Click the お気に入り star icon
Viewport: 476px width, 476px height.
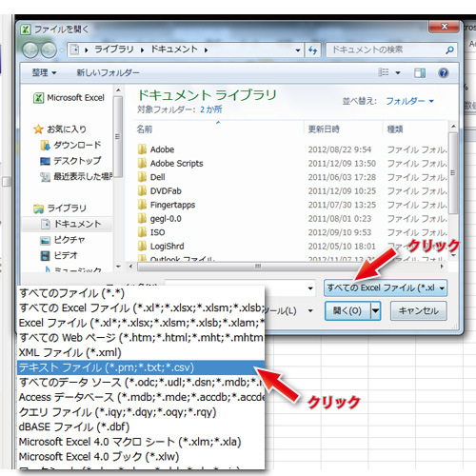(38, 129)
